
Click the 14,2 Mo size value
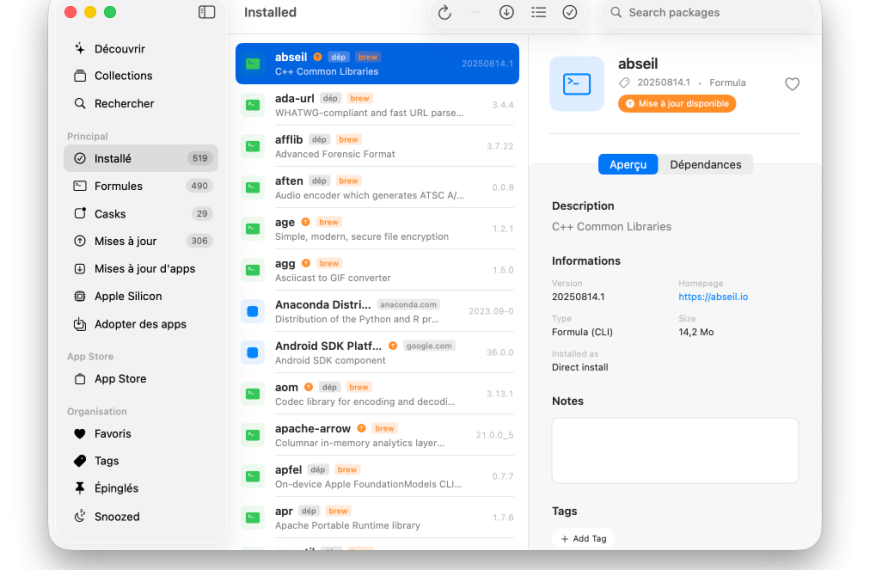(x=696, y=332)
